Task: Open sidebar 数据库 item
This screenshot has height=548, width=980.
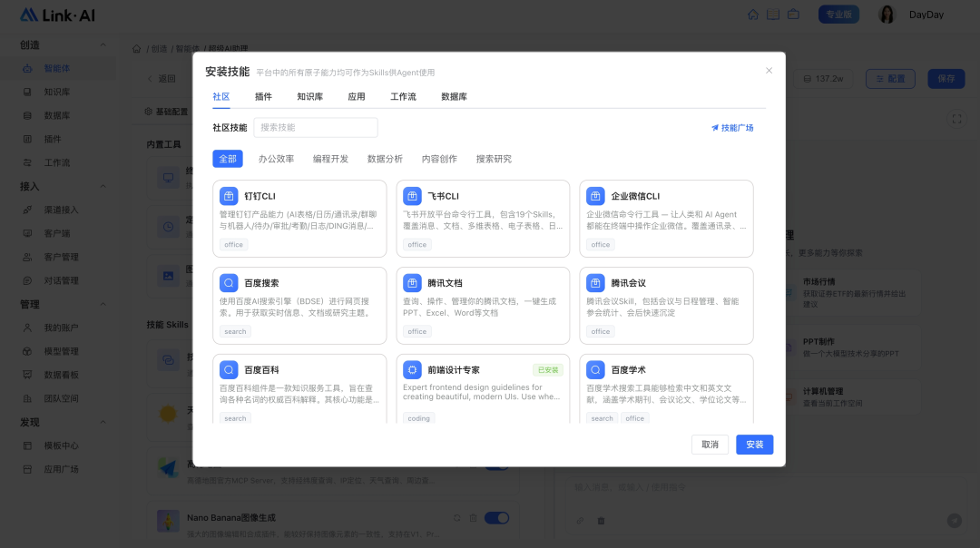Action: pyautogui.click(x=57, y=115)
